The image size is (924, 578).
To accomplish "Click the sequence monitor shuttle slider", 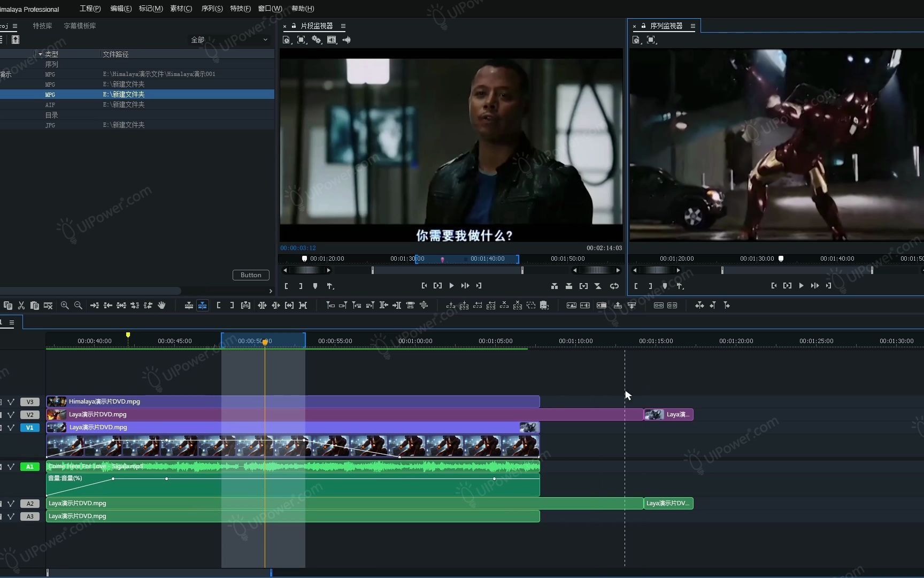I will 656,270.
